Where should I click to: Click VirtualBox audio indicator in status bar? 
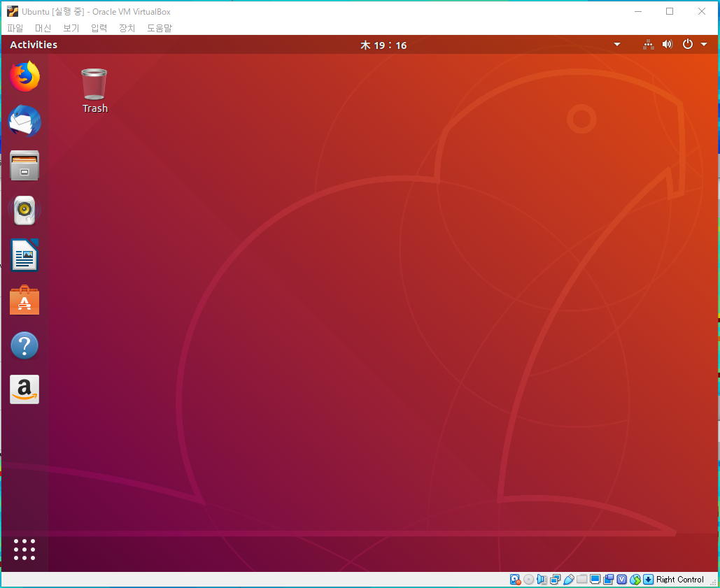pyautogui.click(x=542, y=580)
